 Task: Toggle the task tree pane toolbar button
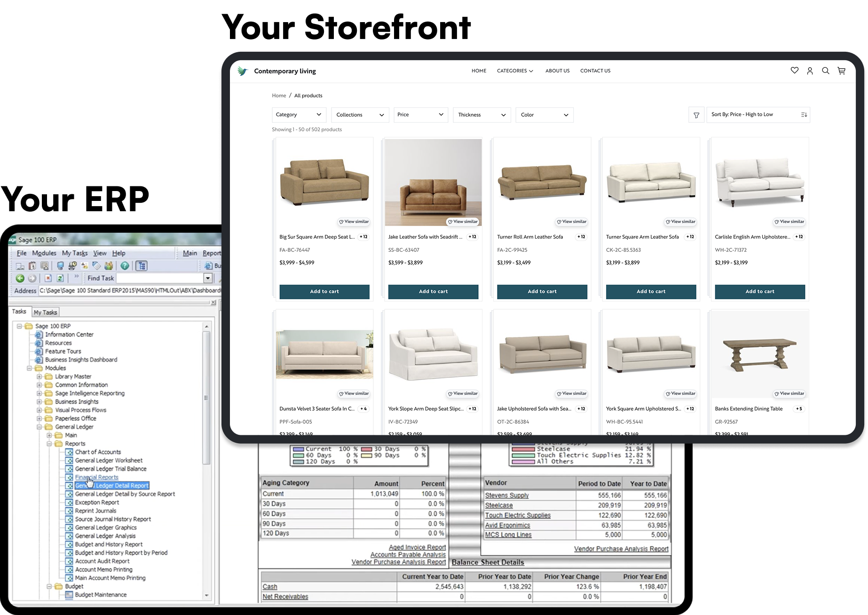(x=141, y=266)
